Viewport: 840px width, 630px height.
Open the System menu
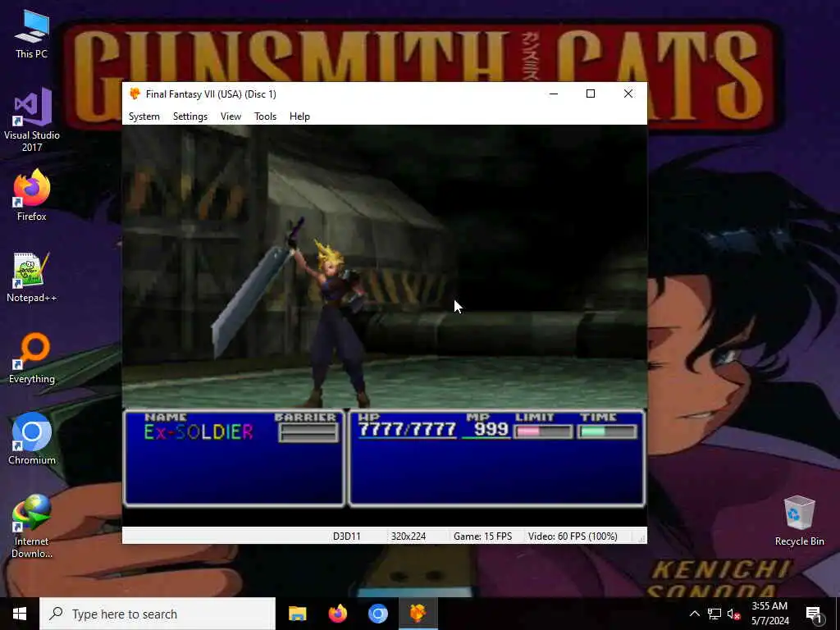[x=144, y=116]
